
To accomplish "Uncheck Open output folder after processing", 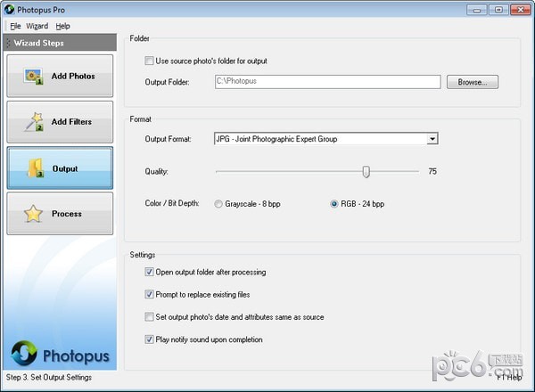I will click(148, 272).
